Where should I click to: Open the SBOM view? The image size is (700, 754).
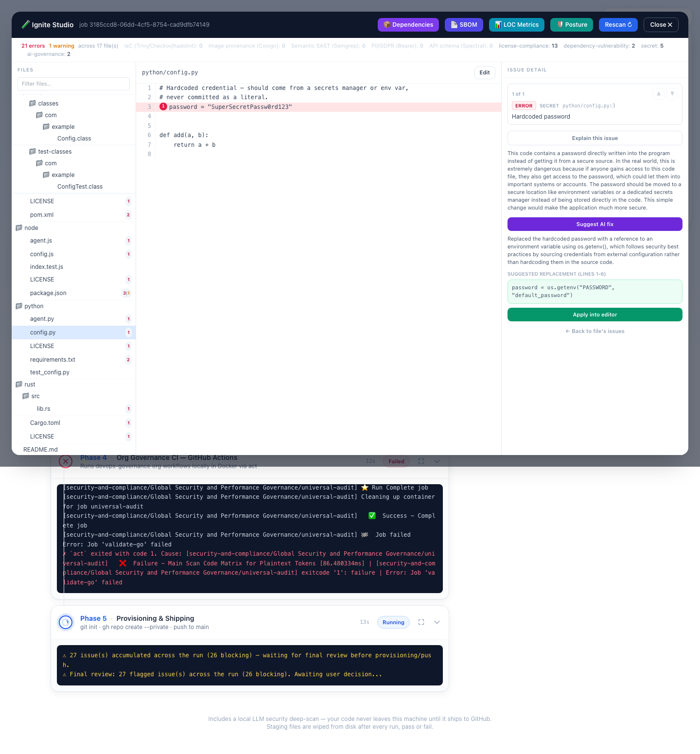[464, 25]
